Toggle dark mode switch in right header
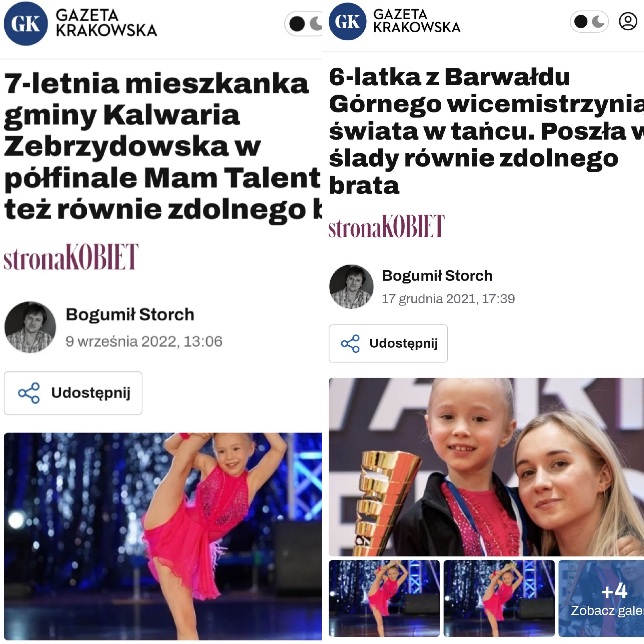This screenshot has height=644, width=644. [x=589, y=22]
